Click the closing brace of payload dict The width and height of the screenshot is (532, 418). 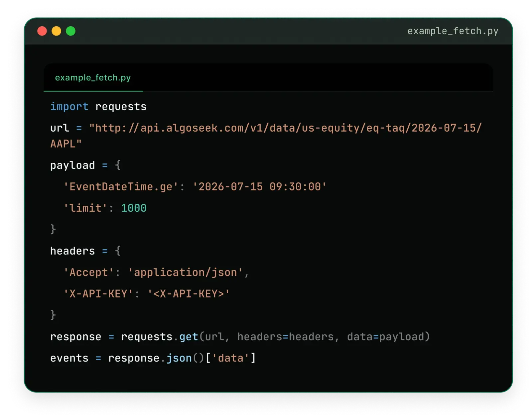pyautogui.click(x=53, y=229)
